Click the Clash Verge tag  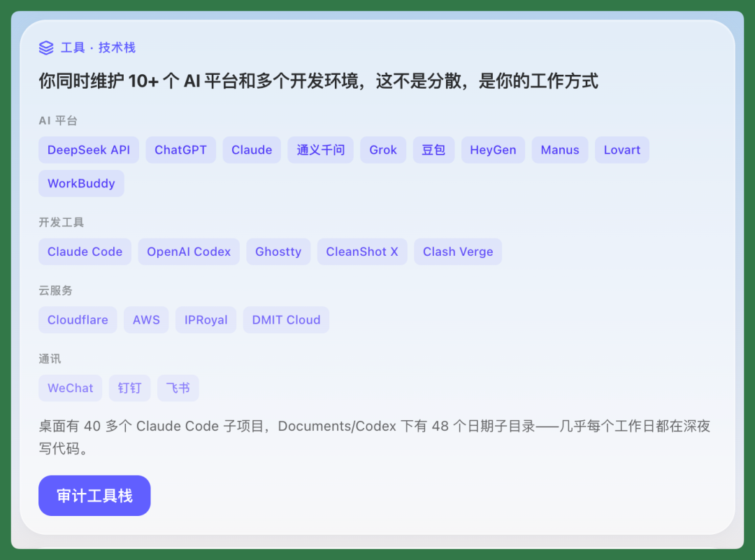(458, 252)
